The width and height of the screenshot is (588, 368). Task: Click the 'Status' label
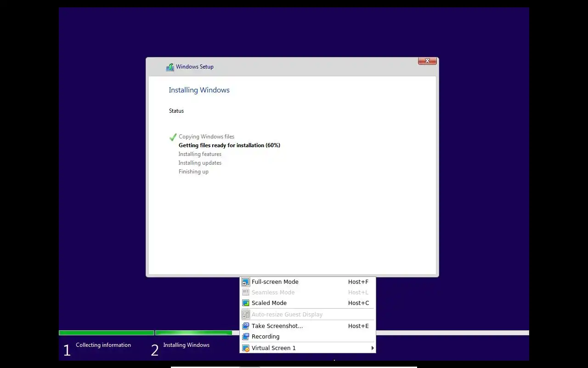[x=176, y=111]
